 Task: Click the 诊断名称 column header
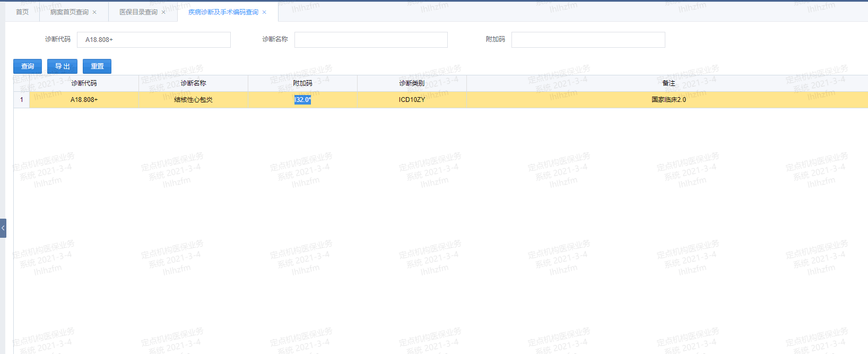pyautogui.click(x=193, y=83)
